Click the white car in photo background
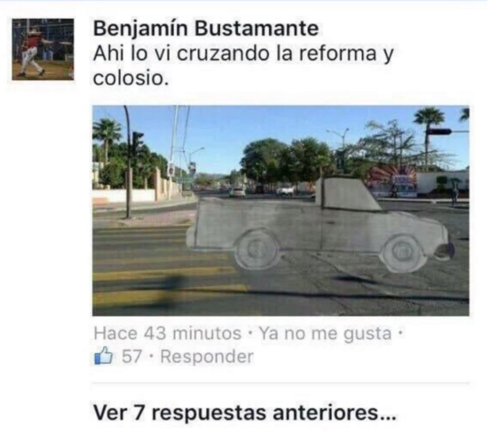500x434 pixels. (237, 192)
